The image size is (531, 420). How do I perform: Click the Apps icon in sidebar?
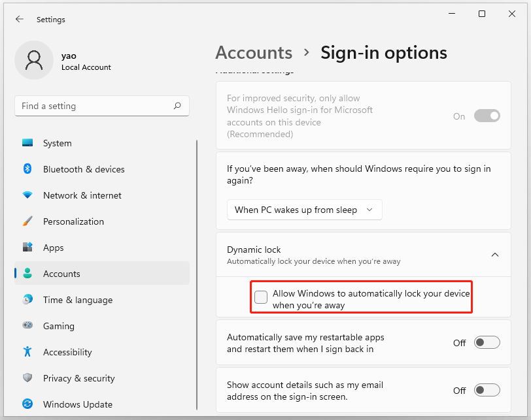pos(27,248)
